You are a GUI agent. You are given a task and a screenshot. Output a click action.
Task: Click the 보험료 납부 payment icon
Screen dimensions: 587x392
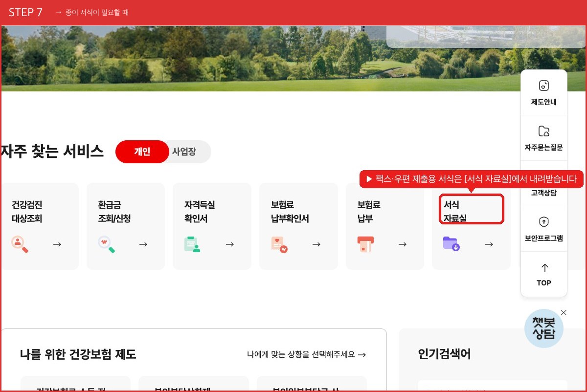pyautogui.click(x=365, y=244)
